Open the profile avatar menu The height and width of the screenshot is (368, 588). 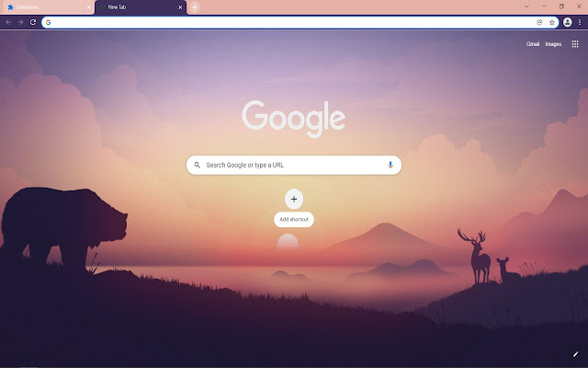click(x=568, y=22)
